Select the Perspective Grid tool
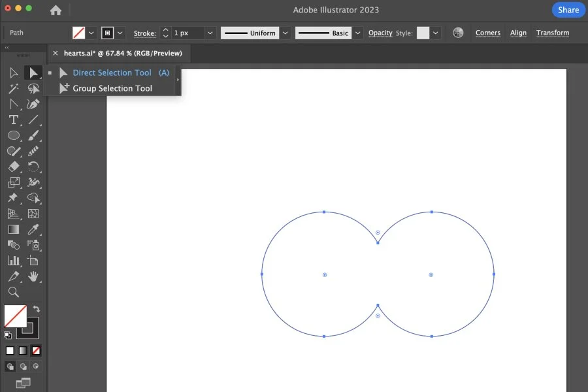This screenshot has height=392, width=588. click(x=14, y=214)
